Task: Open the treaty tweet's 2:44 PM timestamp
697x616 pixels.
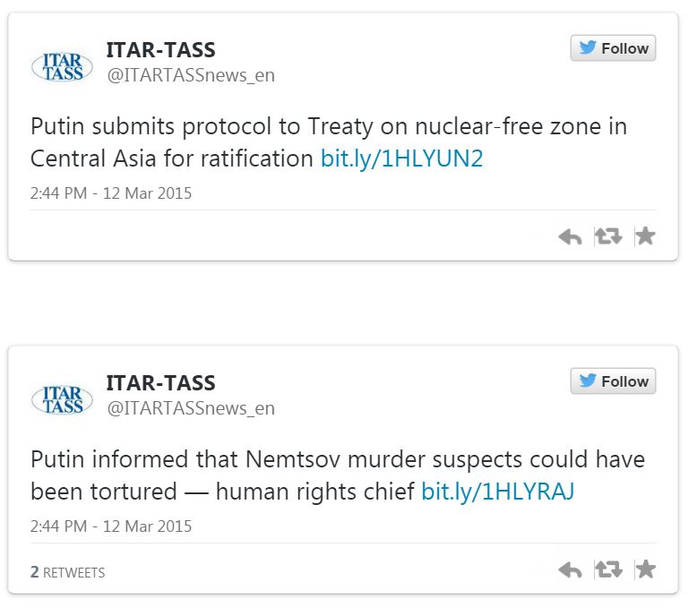Action: point(111,192)
